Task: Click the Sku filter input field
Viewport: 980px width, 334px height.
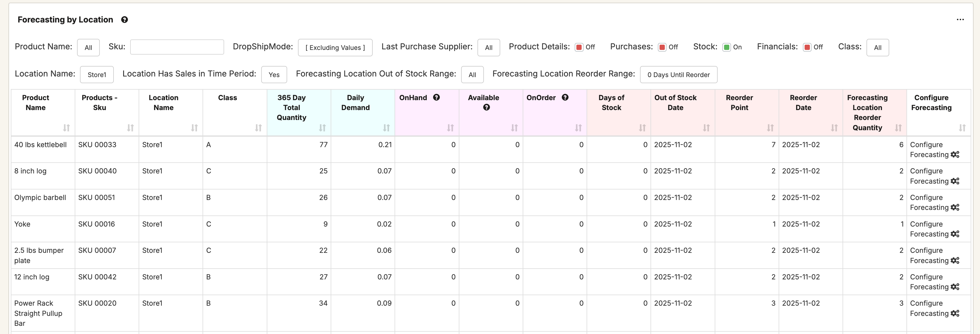Action: [x=177, y=47]
